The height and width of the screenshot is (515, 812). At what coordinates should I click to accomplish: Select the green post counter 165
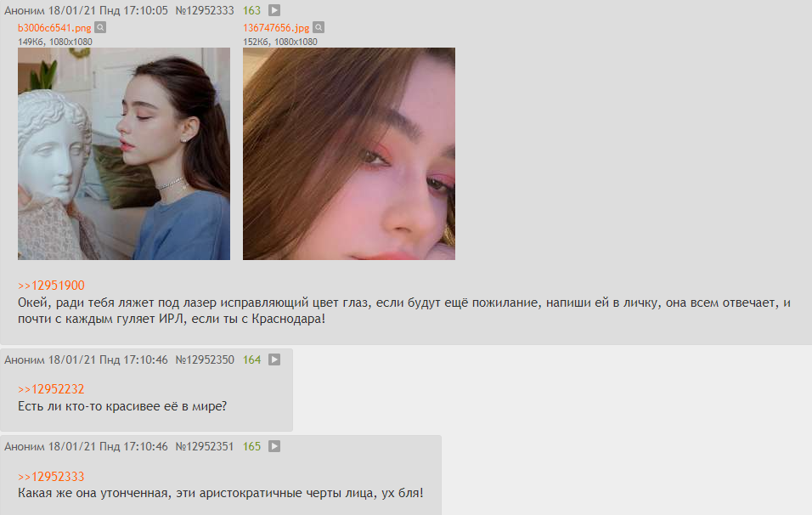pyautogui.click(x=251, y=446)
